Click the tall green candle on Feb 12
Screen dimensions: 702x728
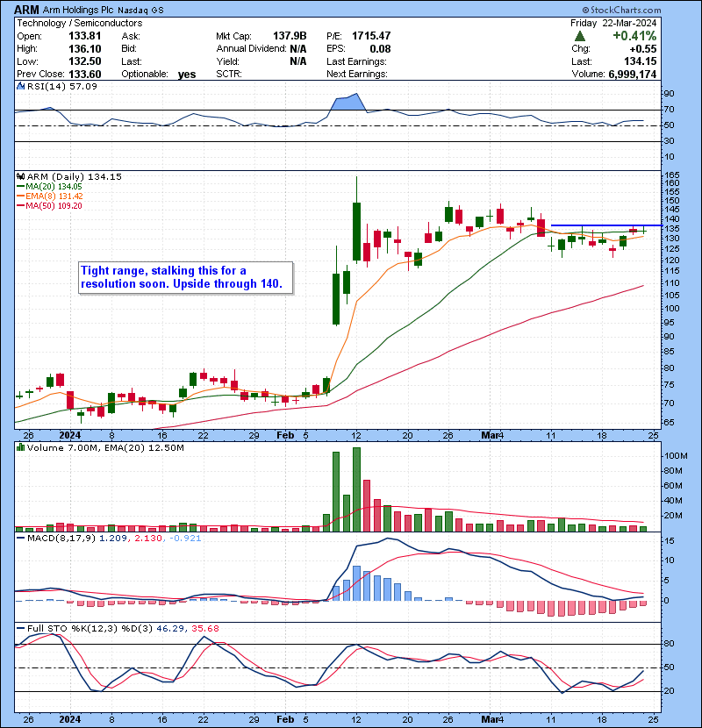click(356, 232)
